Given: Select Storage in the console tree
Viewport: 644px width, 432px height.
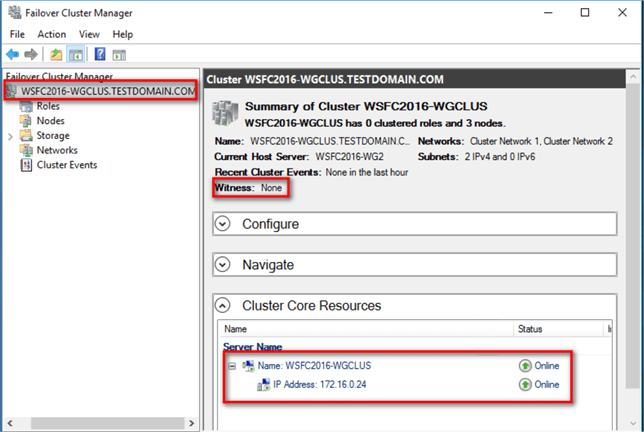Looking at the screenshot, I should 53,136.
